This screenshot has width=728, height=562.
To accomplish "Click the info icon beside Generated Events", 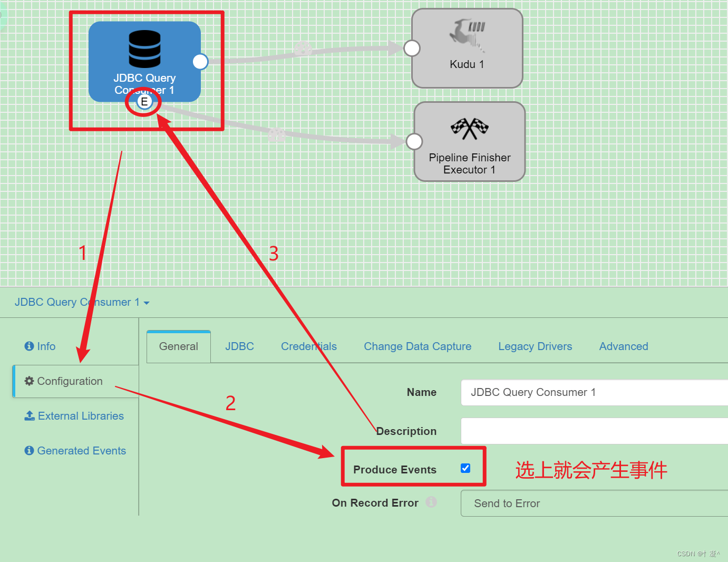I will pos(29,451).
